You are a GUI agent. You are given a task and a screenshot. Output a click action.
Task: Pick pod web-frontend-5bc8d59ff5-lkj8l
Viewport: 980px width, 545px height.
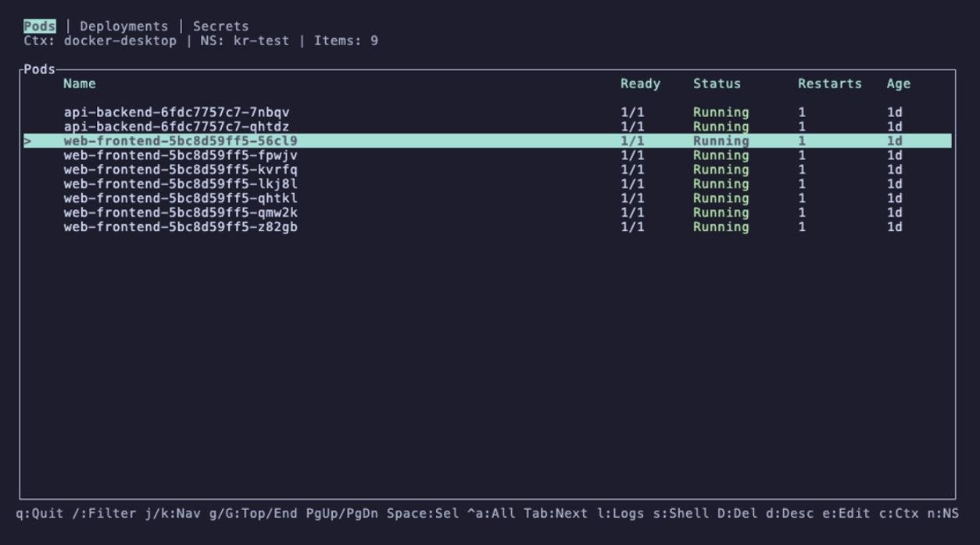point(180,184)
